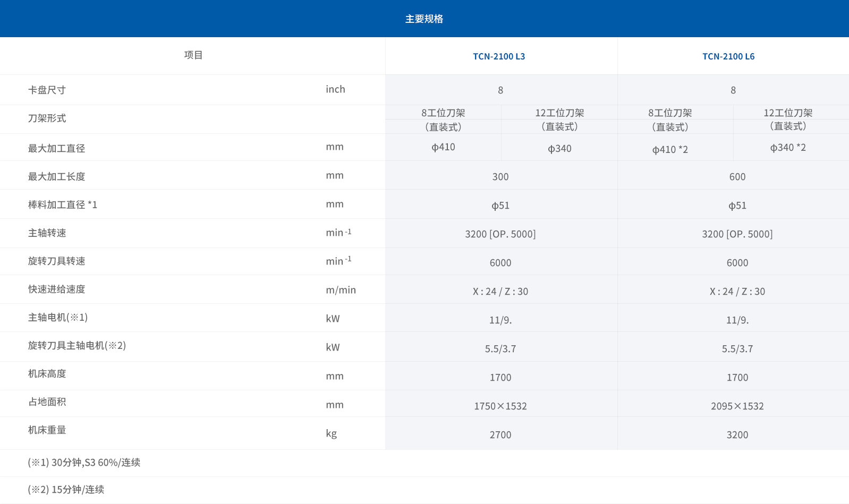Select the 主轴电机(※1) row label

(58, 318)
